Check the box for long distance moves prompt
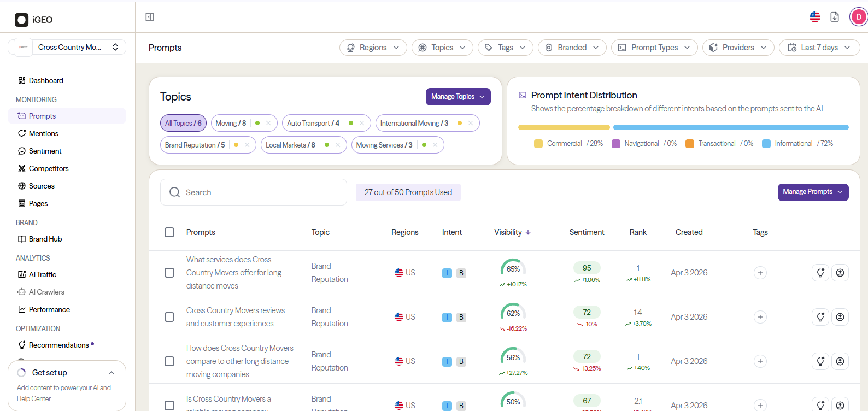The image size is (868, 411). 169,273
